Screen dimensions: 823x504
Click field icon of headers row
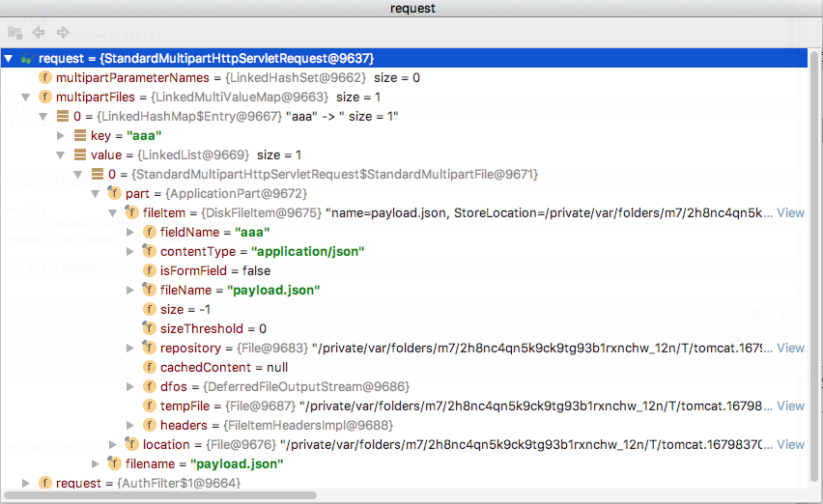click(150, 426)
